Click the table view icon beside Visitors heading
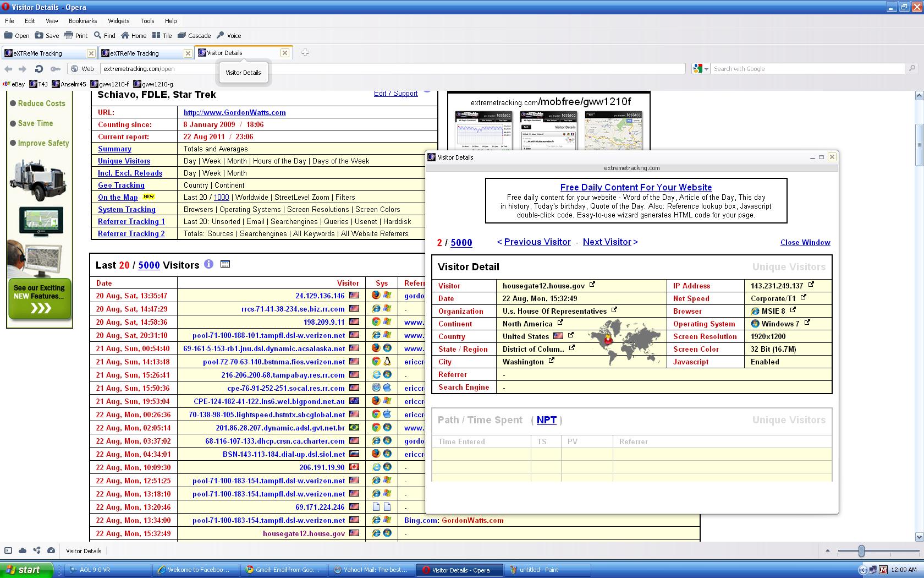This screenshot has height=578, width=924. coord(225,264)
